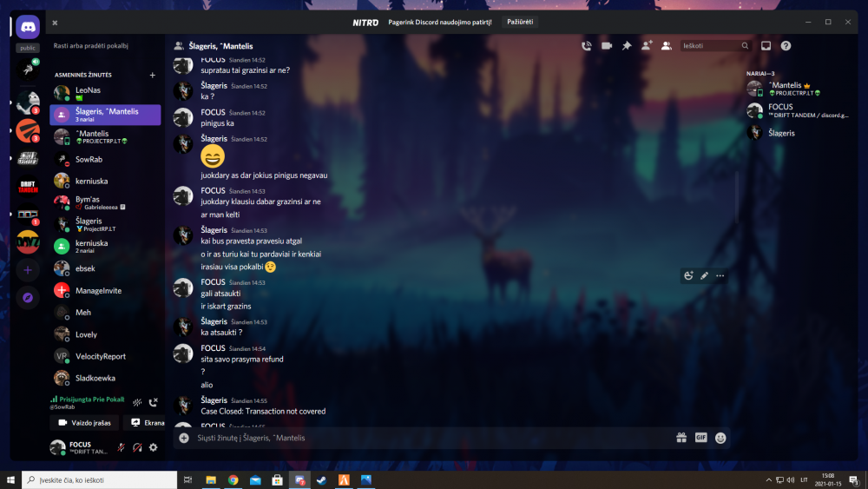Disconnect from the voice call
This screenshot has width=868, height=489.
pos(154,402)
